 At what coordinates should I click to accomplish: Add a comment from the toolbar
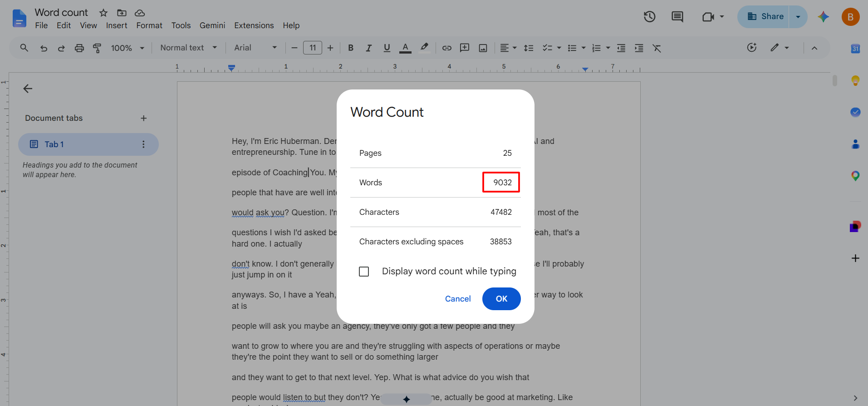point(465,48)
